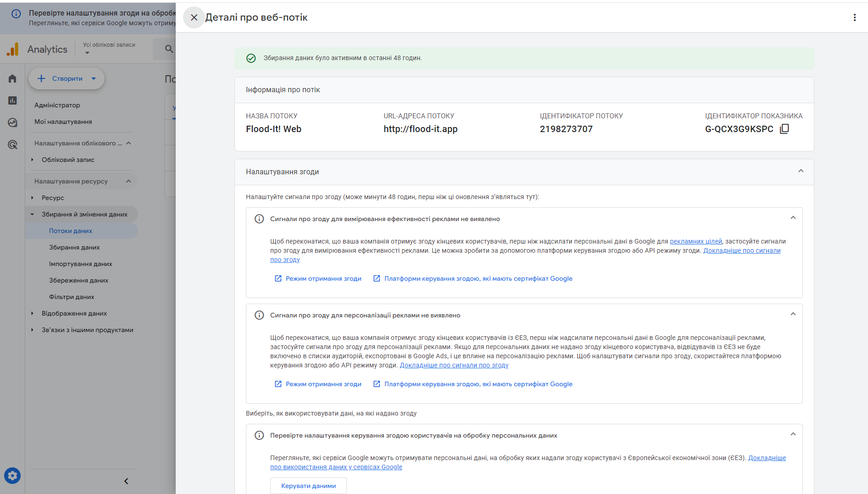868x494 pixels.
Task: Open the Explore icon in sidebar
Action: [12, 122]
